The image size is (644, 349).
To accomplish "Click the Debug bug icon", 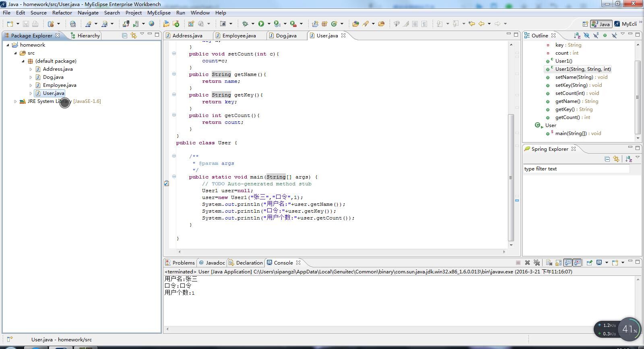I will 245,24.
